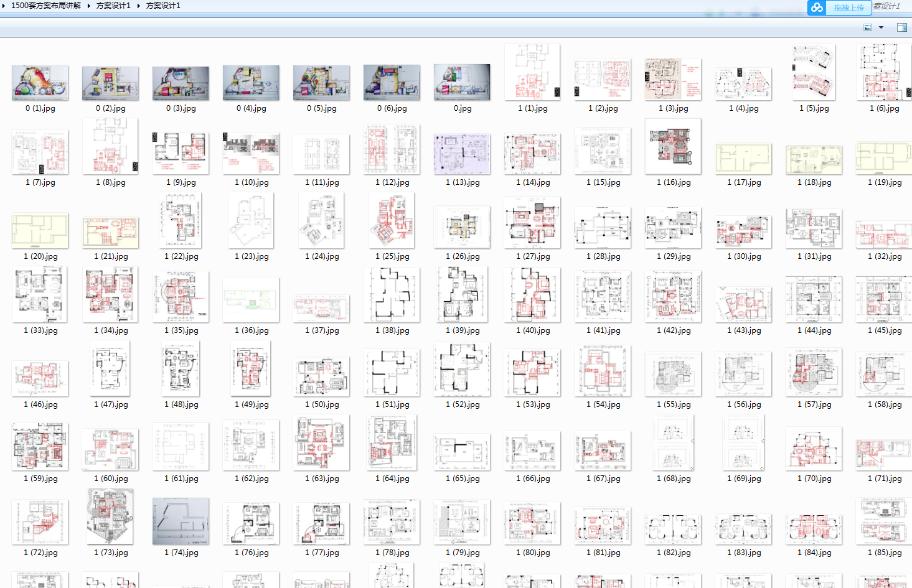Image resolution: width=912 pixels, height=588 pixels.
Task: Select the 1 (36).jpg thumbnail
Action: (x=251, y=299)
